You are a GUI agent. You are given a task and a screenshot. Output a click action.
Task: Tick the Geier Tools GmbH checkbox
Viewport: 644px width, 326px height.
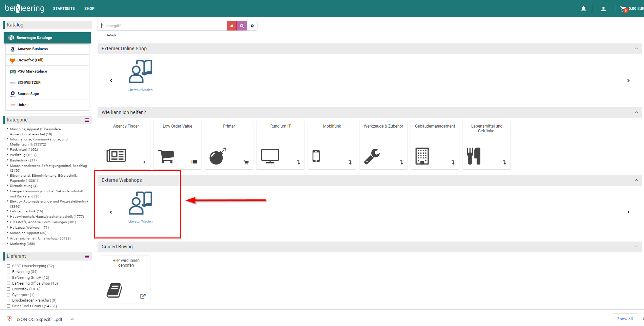coord(8,306)
